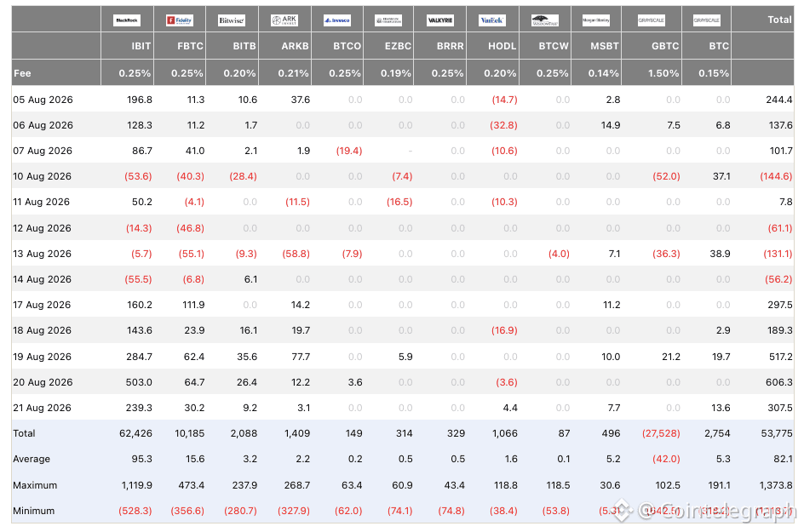The image size is (804, 532).
Task: Click the Fee row label
Action: (22, 73)
